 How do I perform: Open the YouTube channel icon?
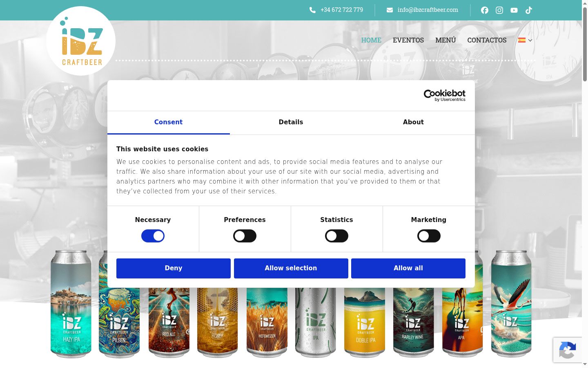[514, 10]
